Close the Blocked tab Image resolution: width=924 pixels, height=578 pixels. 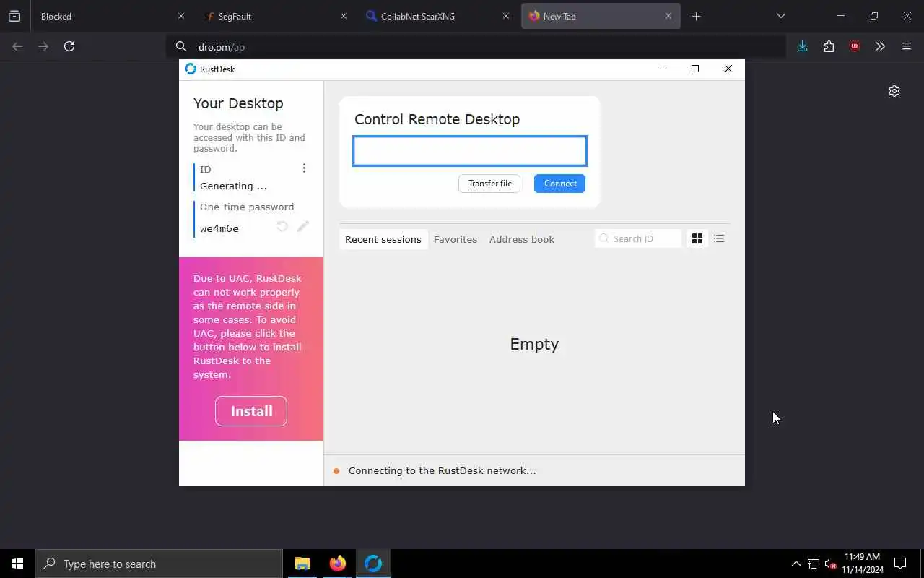coord(181,16)
